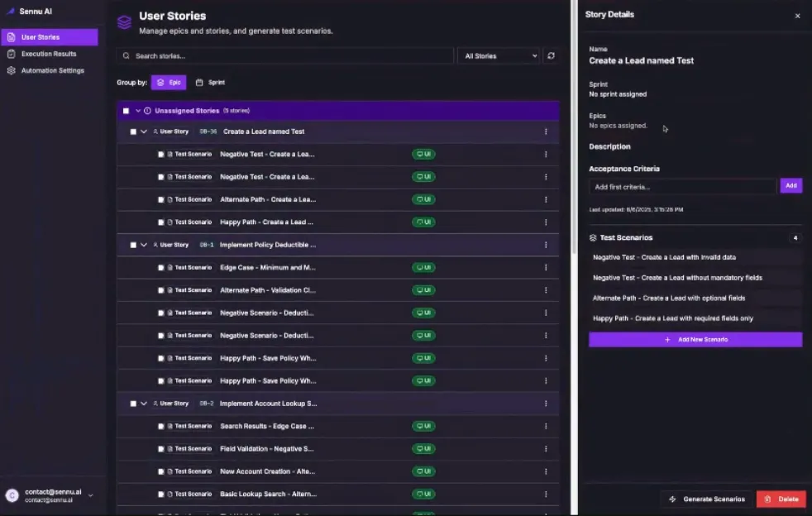This screenshot has height=516, width=812.
Task: Open kebab menu for Search Results - Edge Case
Action: pos(546,427)
